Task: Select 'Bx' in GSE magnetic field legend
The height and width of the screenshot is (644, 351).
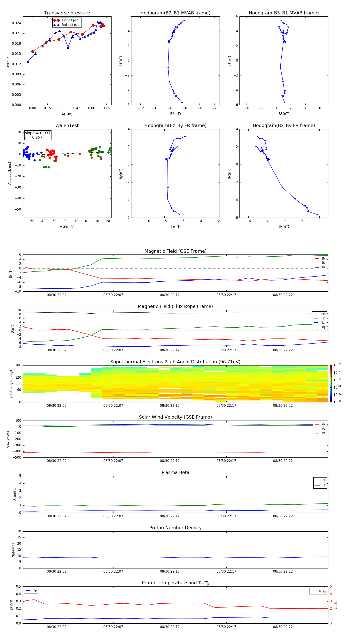Action: coord(320,259)
